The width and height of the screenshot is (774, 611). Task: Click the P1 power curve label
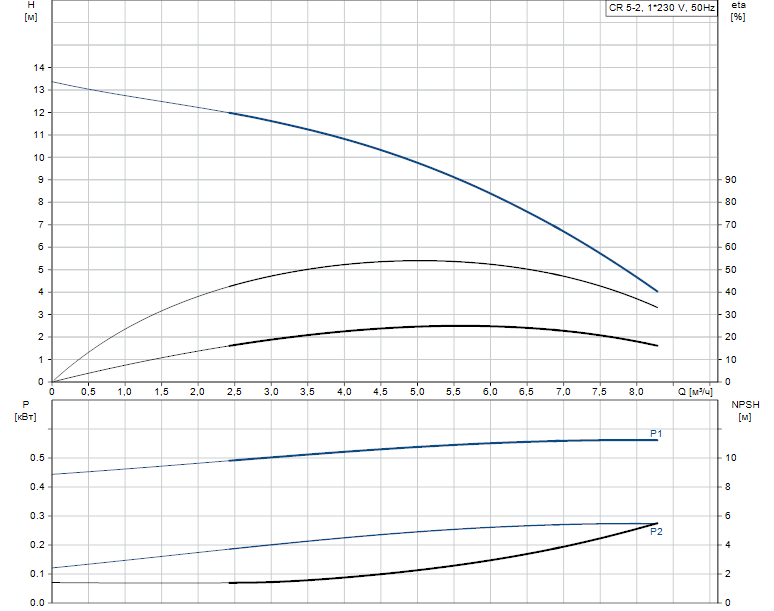[x=656, y=433]
